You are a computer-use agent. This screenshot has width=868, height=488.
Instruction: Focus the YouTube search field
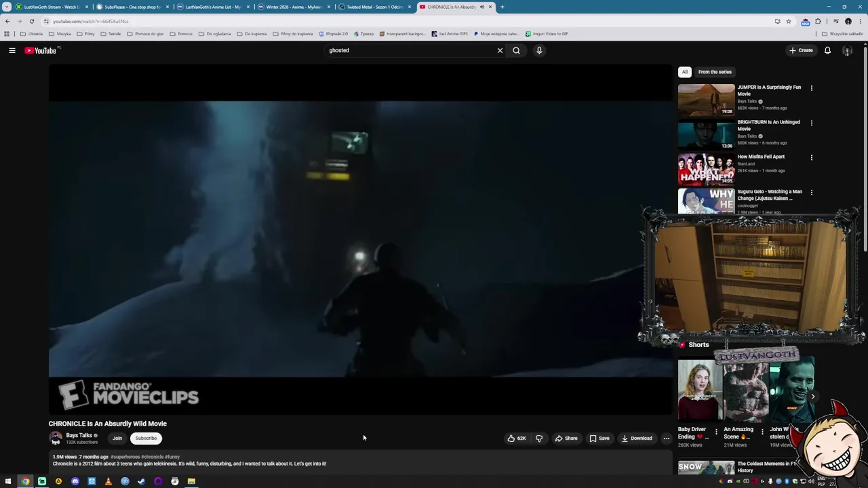(410, 50)
